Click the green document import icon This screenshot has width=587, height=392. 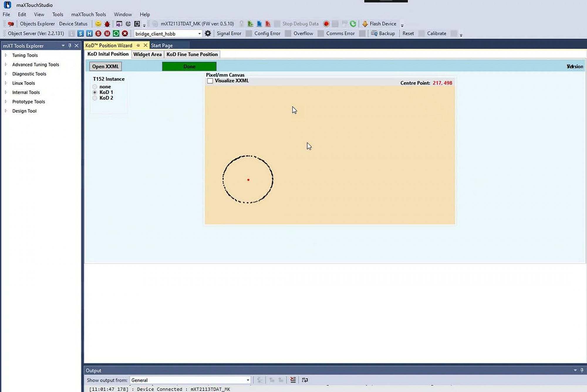pos(250,24)
